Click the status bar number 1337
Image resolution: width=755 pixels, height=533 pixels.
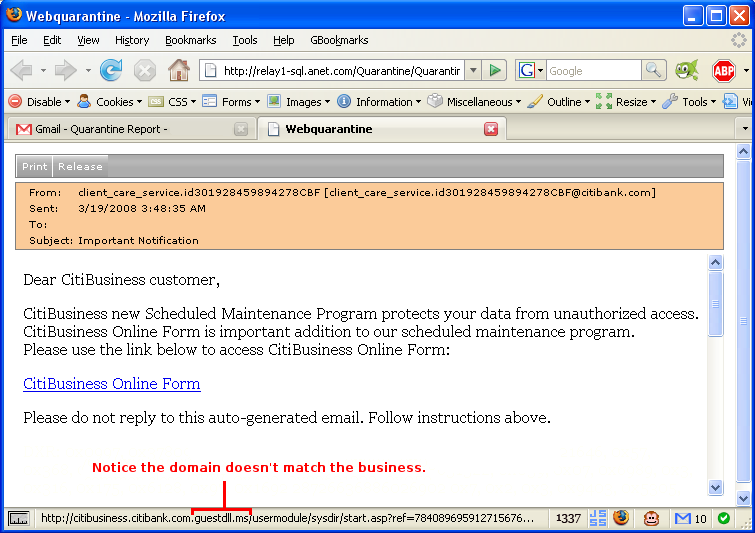(568, 519)
